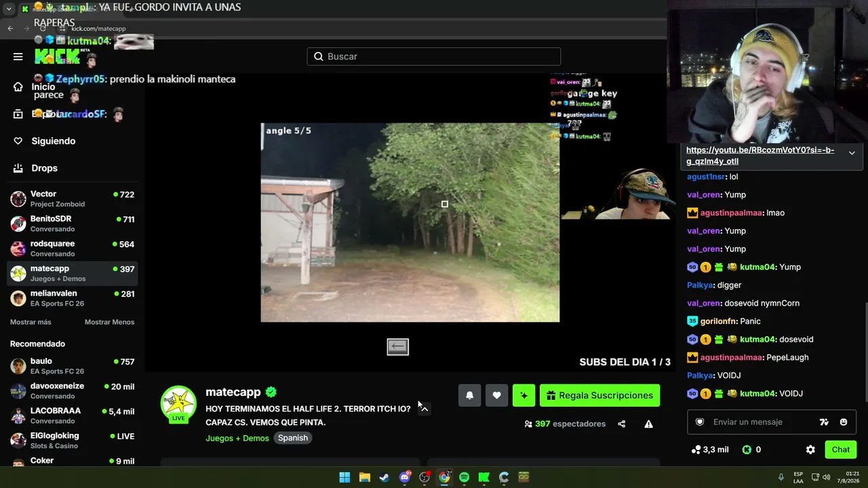Open File Explorer from taskbar
Viewport: 868px width, 488px height.
coord(364,477)
